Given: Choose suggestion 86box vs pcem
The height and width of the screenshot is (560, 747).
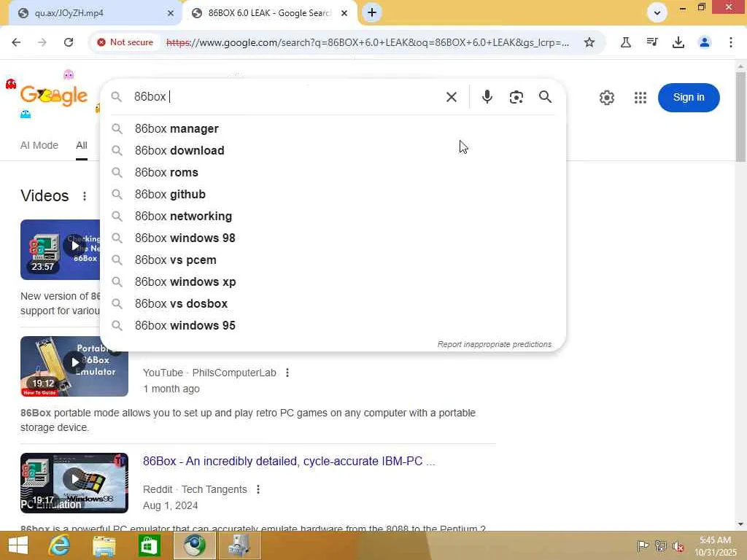Looking at the screenshot, I should coord(333,260).
